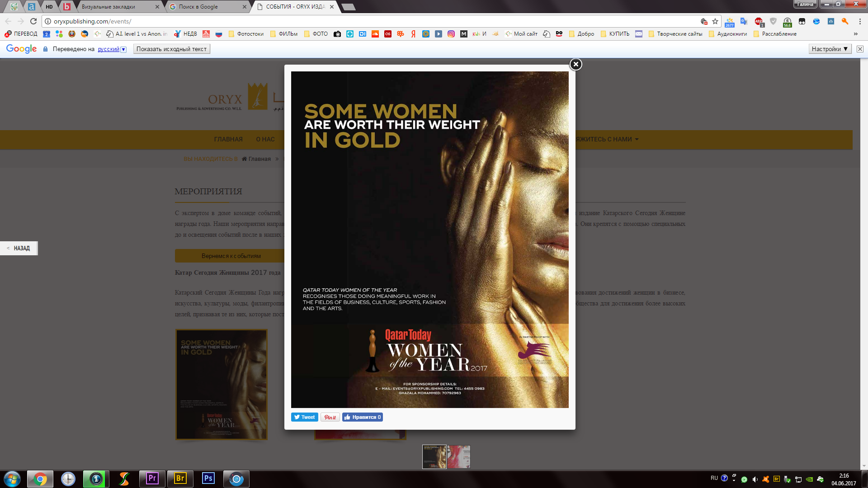The height and width of the screenshot is (488, 868).
Task: Open Chrome three-dot menu
Action: point(860,21)
